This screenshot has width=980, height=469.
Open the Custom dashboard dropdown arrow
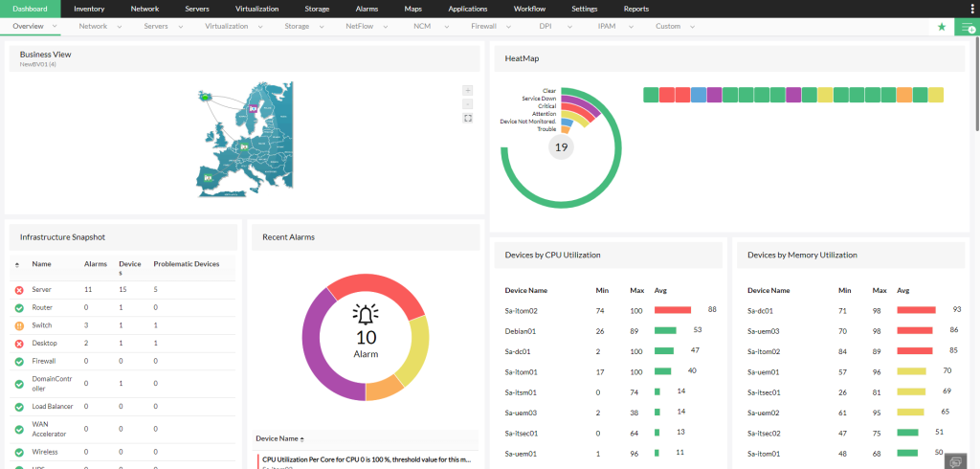click(x=692, y=27)
